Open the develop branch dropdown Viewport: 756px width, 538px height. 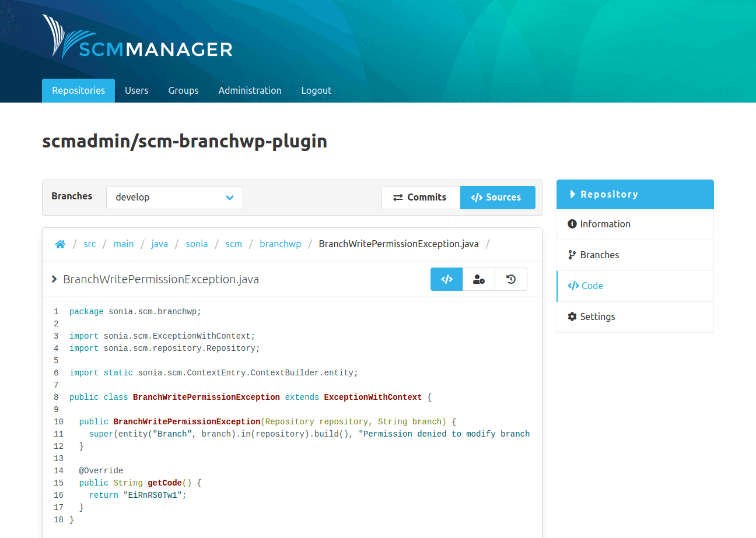point(174,197)
